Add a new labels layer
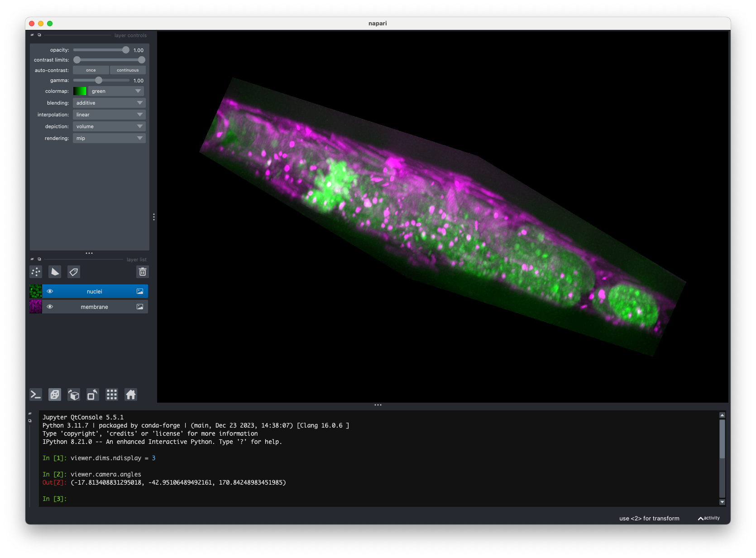 click(x=74, y=272)
